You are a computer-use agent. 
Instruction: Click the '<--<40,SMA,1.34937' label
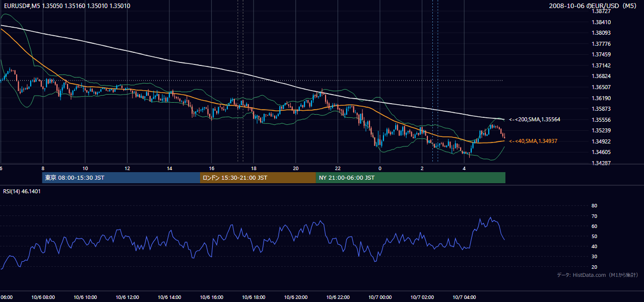pyautogui.click(x=533, y=141)
